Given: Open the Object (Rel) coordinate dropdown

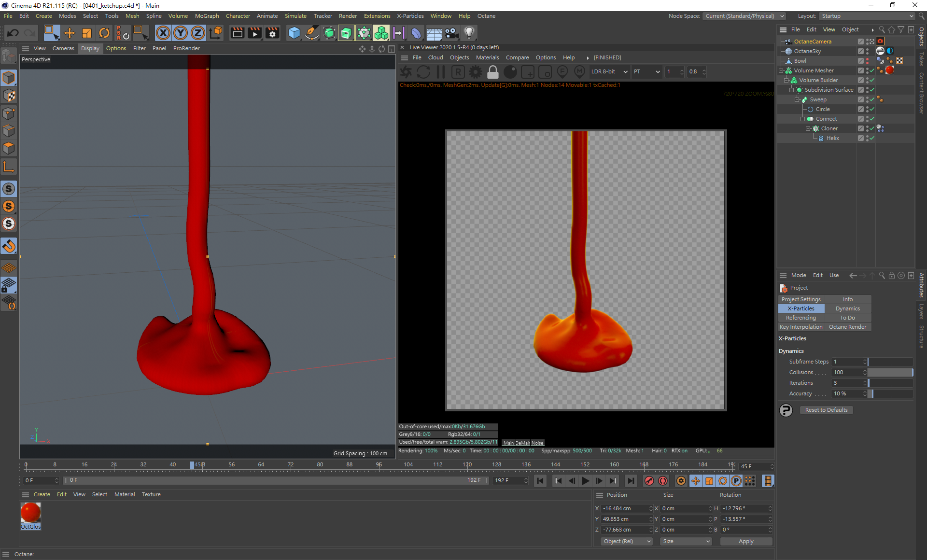Looking at the screenshot, I should (x=626, y=541).
